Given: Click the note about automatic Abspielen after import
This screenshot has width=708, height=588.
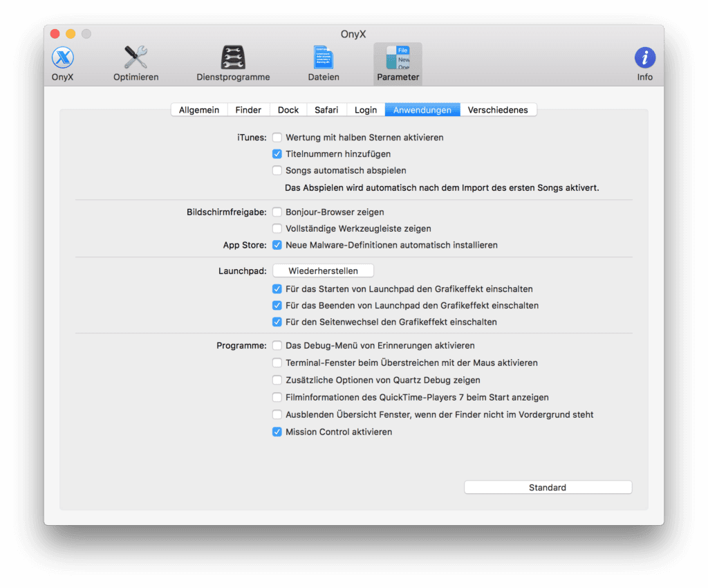Looking at the screenshot, I should coord(442,188).
